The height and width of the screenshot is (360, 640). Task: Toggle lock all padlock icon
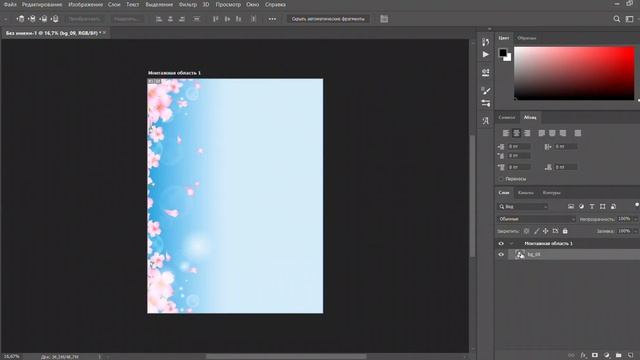point(565,231)
